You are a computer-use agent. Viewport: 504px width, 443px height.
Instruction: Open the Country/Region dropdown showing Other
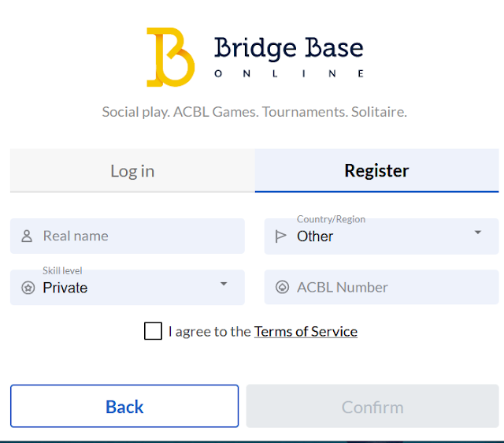pyautogui.click(x=378, y=236)
